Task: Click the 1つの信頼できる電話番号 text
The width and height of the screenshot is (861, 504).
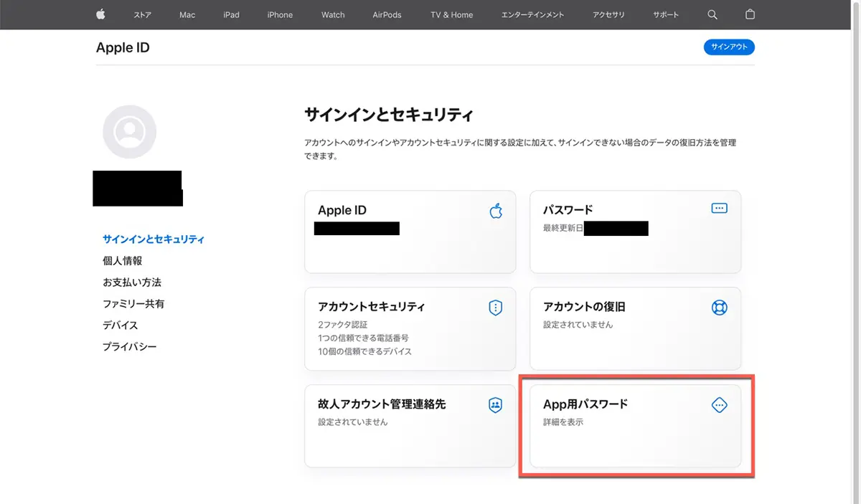Action: pos(363,338)
